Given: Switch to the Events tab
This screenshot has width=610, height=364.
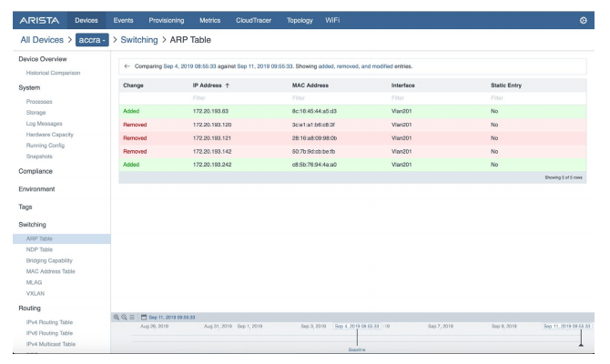Looking at the screenshot, I should pyautogui.click(x=123, y=20).
